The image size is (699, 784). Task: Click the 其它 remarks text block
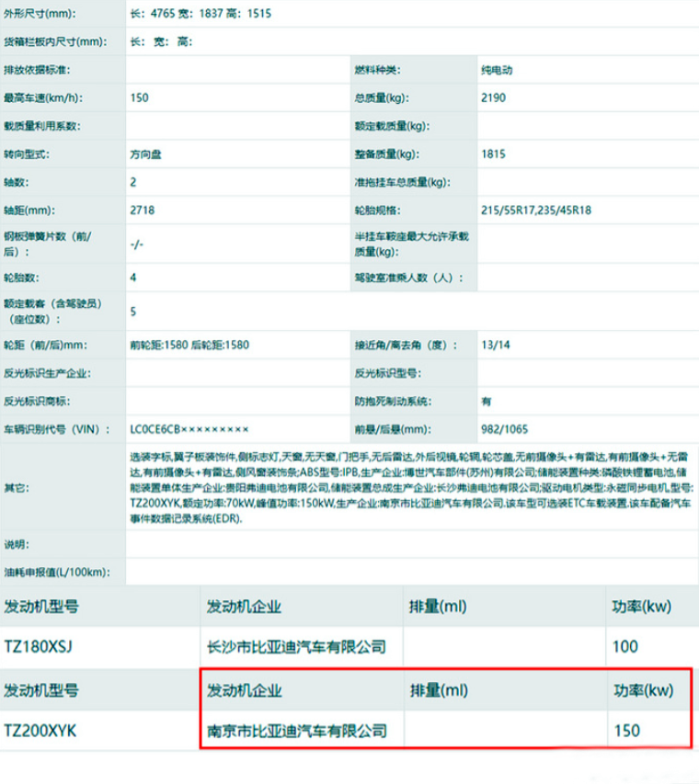point(409,486)
